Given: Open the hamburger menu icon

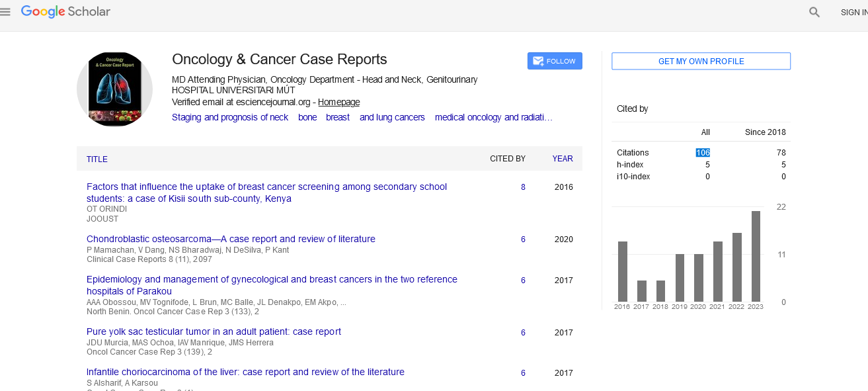Looking at the screenshot, I should (5, 12).
